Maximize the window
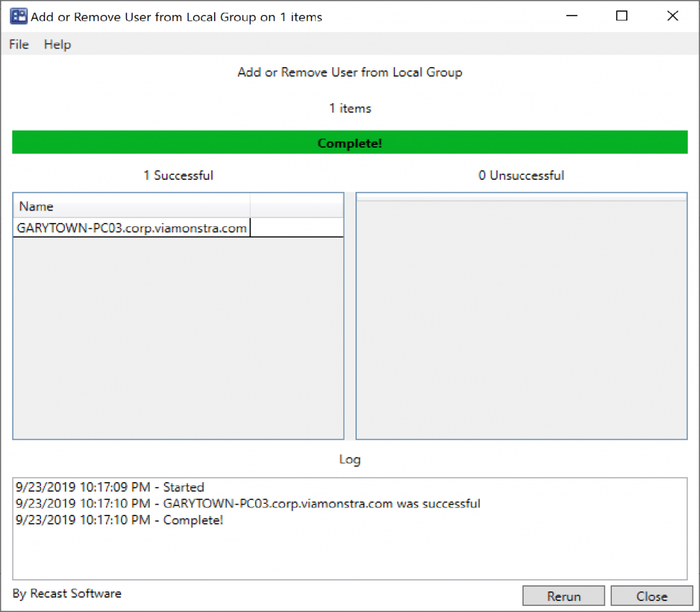 pyautogui.click(x=621, y=16)
